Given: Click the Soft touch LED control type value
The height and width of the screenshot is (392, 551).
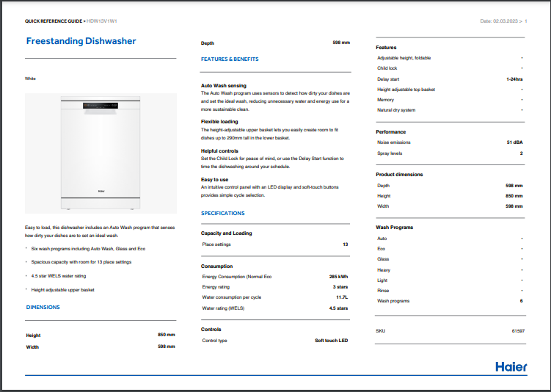Looking at the screenshot, I should [x=332, y=341].
